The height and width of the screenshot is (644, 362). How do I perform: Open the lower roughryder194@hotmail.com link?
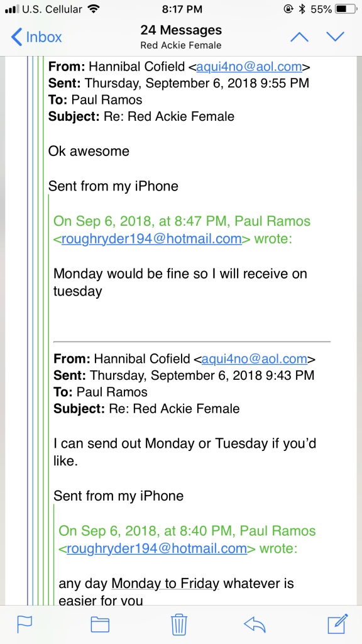156,548
